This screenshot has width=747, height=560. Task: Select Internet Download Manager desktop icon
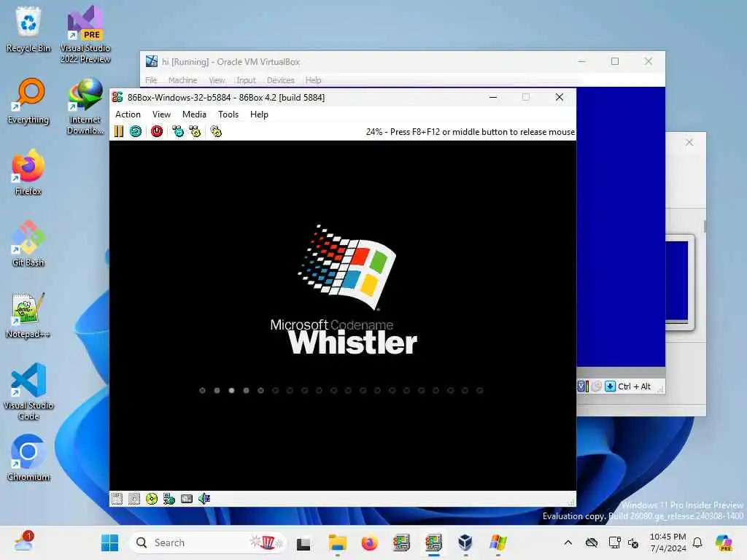[x=85, y=106]
